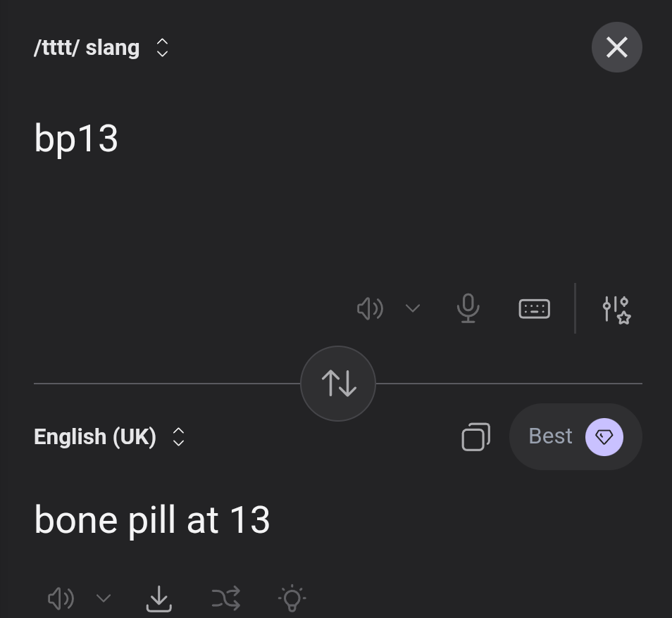Download the translation result
The image size is (672, 618).
coord(159,598)
